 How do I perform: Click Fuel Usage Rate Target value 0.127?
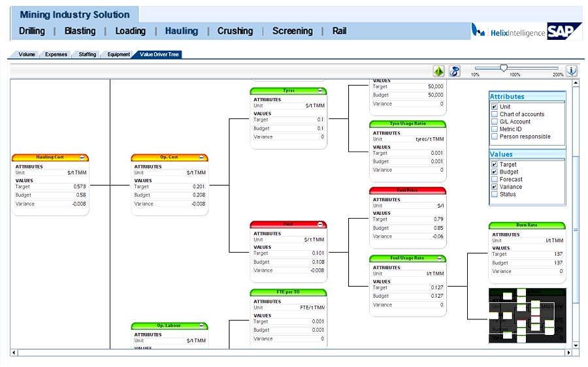tap(437, 287)
